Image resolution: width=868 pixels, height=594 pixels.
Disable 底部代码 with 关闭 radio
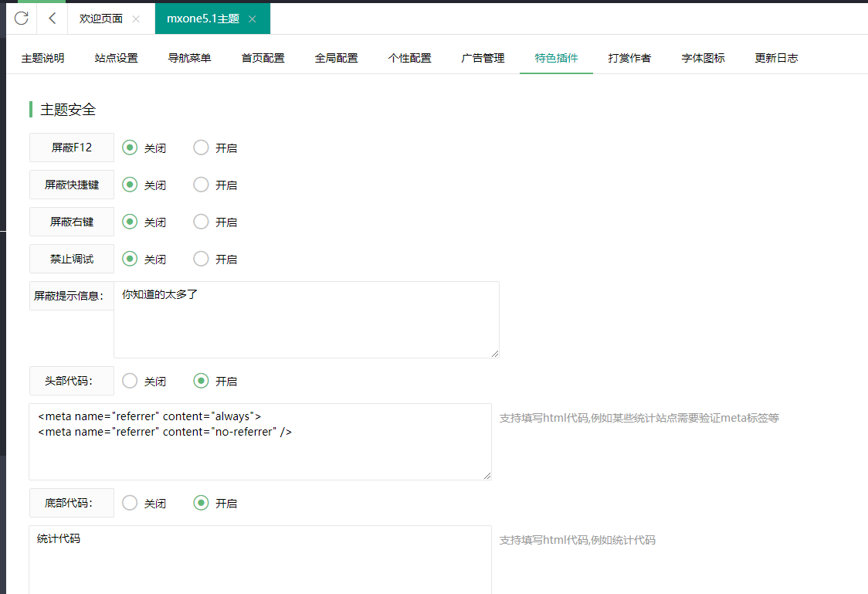[130, 503]
